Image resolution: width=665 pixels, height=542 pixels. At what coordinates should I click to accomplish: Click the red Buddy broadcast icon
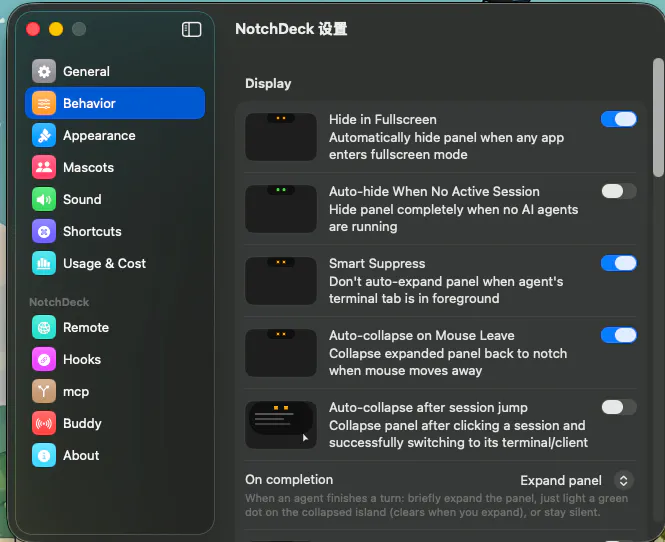[x=44, y=423]
